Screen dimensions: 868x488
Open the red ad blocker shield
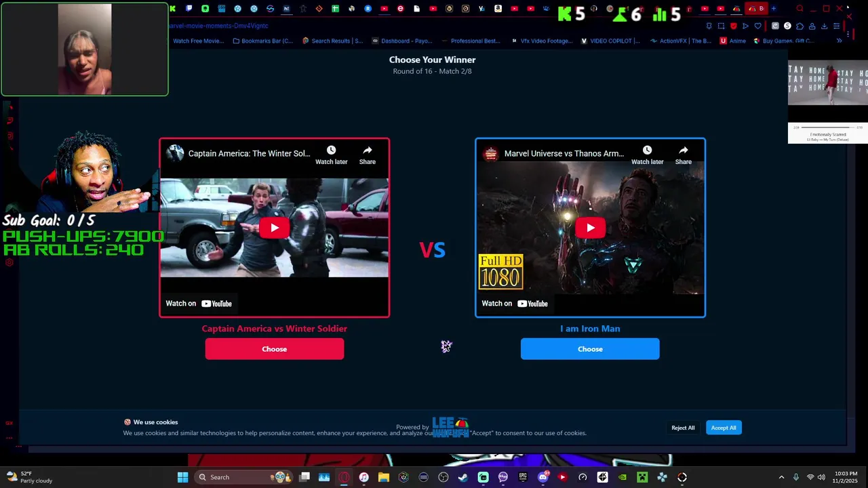tap(733, 26)
